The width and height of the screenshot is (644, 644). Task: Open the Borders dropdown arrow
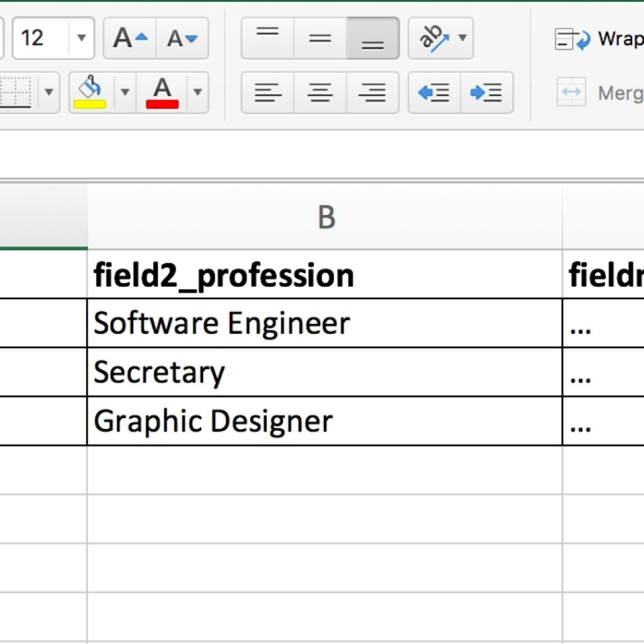[49, 93]
